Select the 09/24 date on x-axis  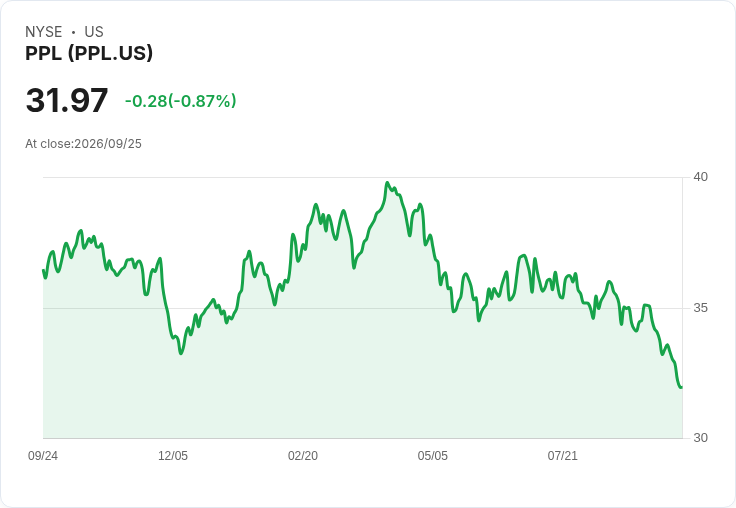[43, 456]
